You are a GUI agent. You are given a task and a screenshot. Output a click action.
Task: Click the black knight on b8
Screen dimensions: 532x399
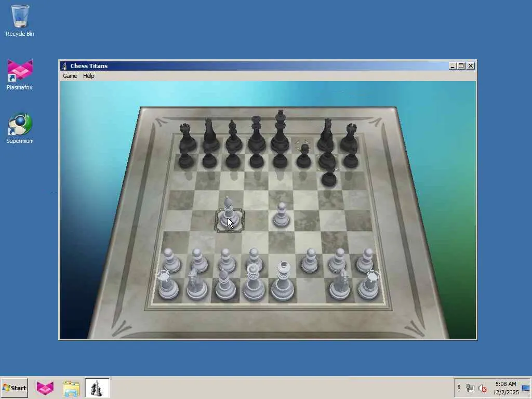(x=210, y=136)
